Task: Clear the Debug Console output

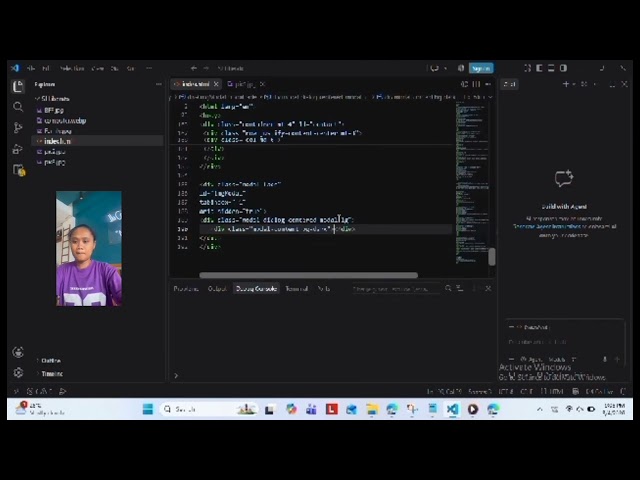Action: click(x=460, y=289)
